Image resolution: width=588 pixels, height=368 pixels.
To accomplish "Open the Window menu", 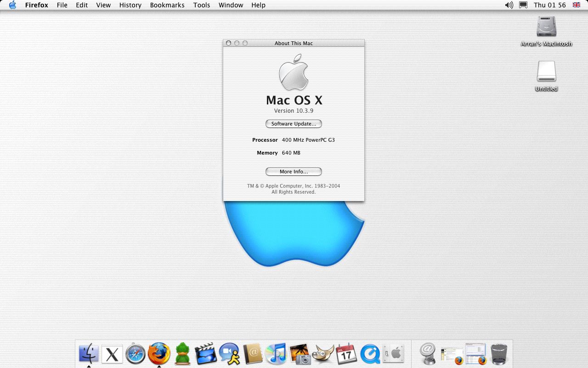I will (231, 5).
